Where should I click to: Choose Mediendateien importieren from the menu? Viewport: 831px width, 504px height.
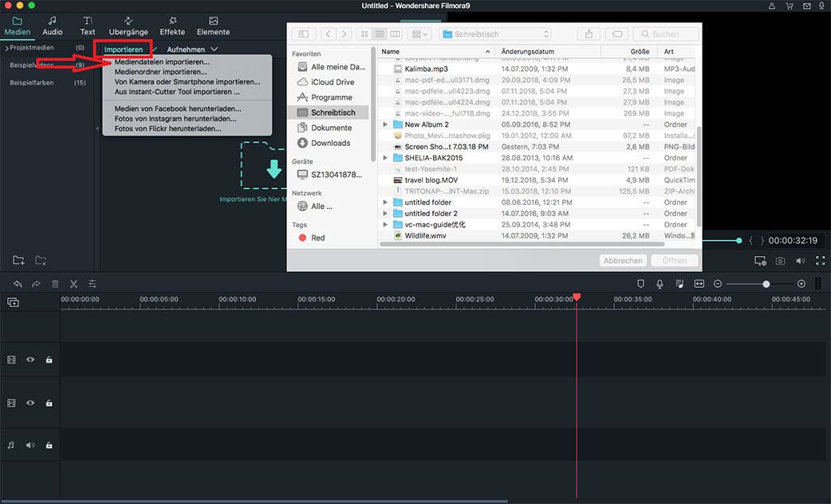coord(162,62)
